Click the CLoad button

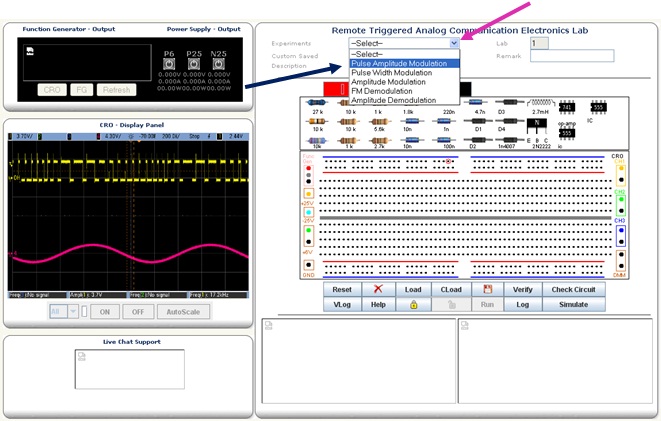click(451, 289)
